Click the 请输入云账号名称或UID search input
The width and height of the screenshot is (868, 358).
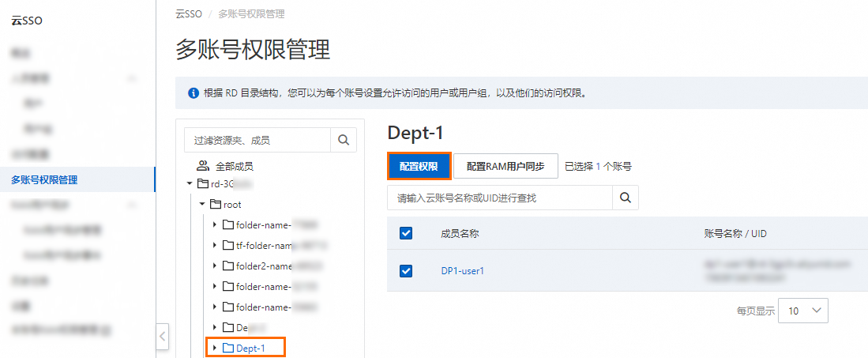tap(500, 198)
